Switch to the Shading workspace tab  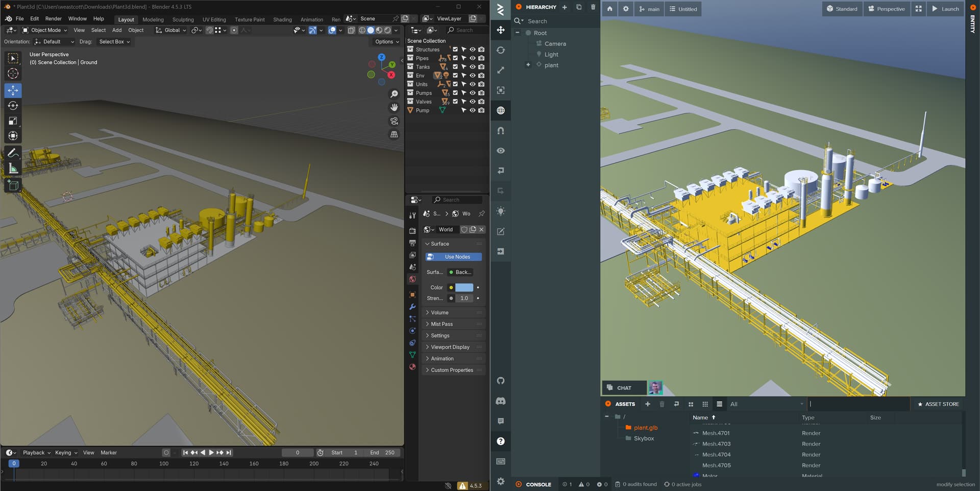[x=282, y=19]
